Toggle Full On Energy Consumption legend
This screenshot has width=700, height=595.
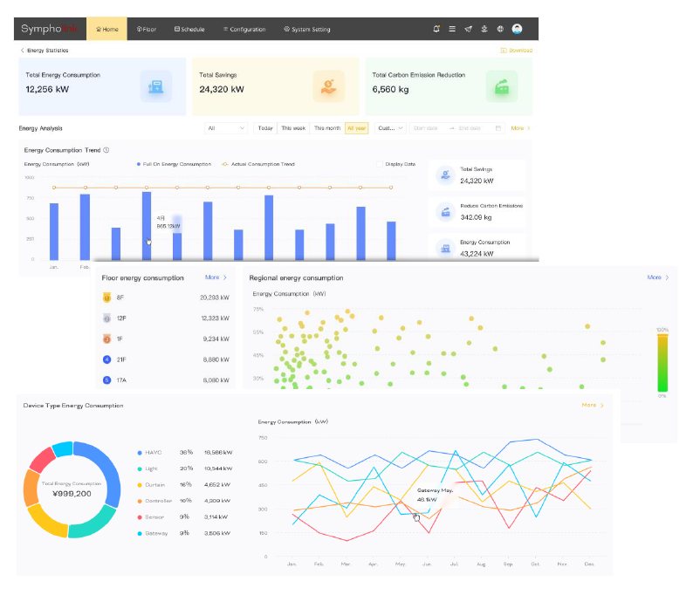[x=174, y=164]
